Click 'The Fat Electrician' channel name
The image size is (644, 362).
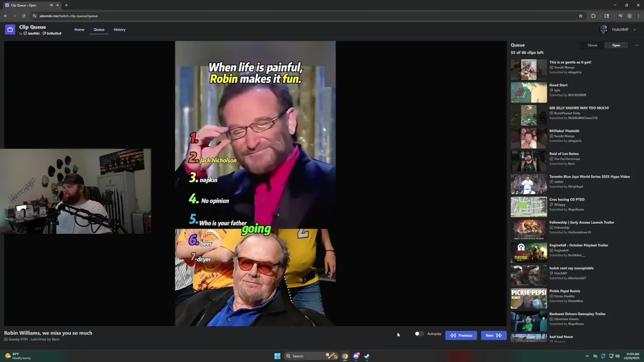[568, 159]
